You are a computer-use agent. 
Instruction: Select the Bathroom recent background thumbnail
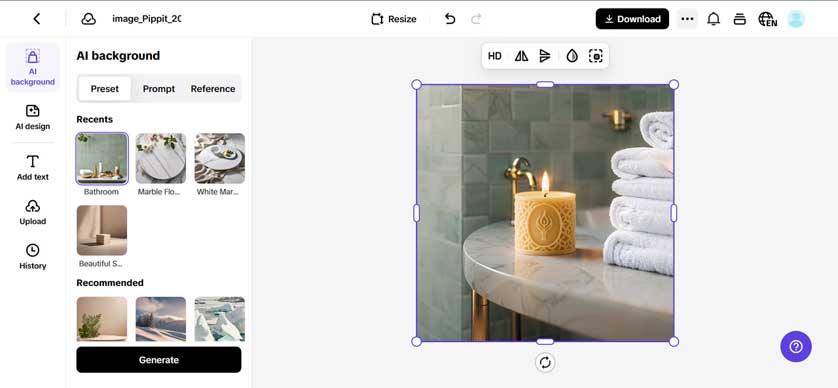click(102, 158)
